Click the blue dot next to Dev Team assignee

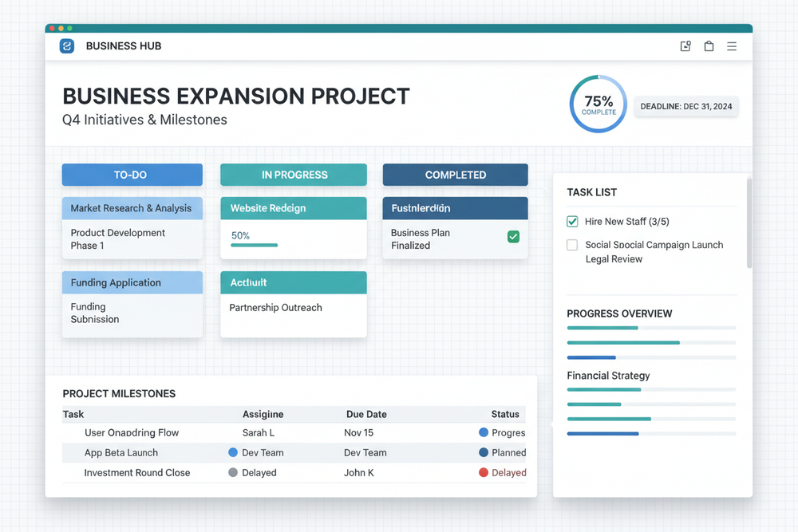233,452
